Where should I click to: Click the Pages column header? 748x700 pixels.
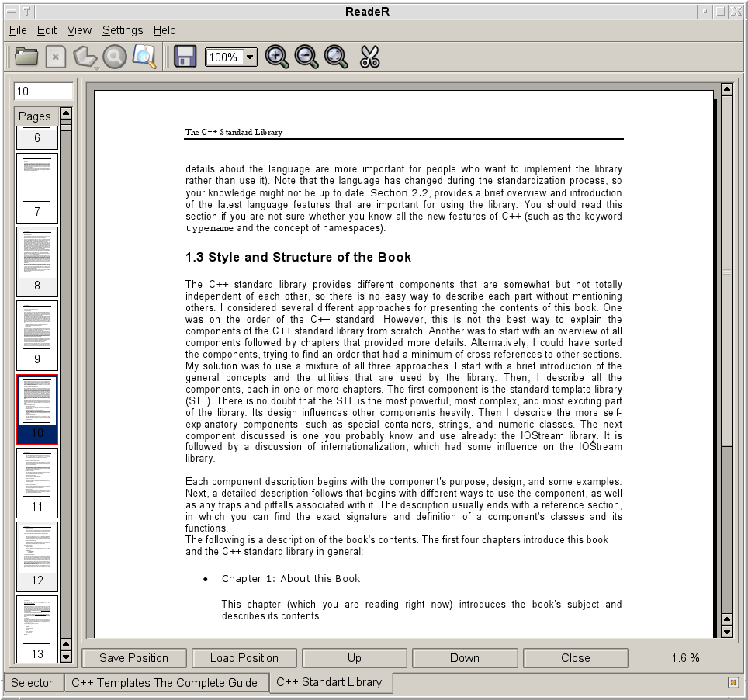coord(37,116)
